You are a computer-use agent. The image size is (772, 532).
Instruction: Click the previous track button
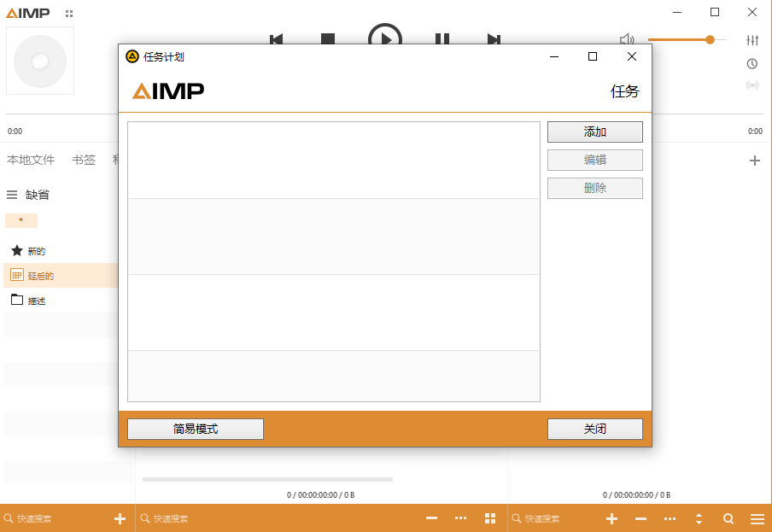click(276, 39)
